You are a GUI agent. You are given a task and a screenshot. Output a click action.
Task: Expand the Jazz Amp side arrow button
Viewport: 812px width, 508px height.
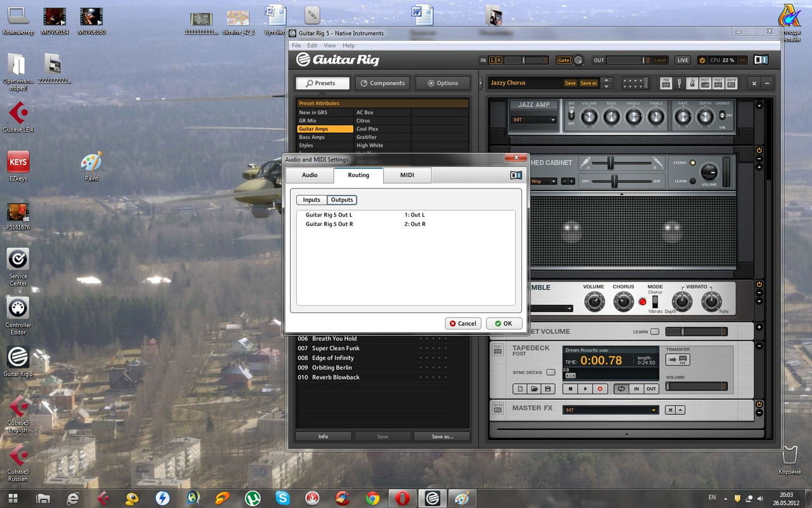pyautogui.click(x=759, y=105)
